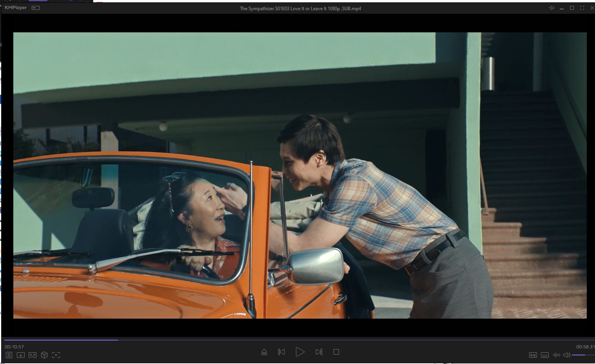Switch to compact mini player mode

pyautogui.click(x=36, y=8)
